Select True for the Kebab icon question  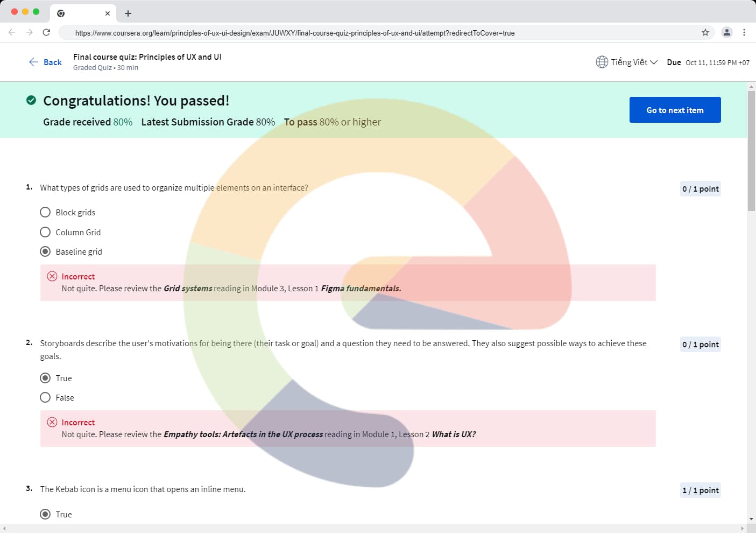point(46,514)
